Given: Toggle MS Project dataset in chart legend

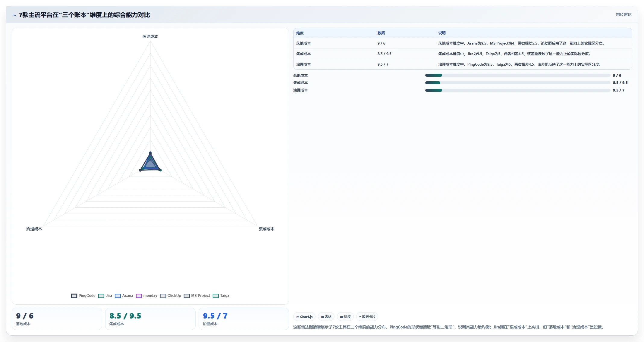Looking at the screenshot, I should (x=197, y=296).
